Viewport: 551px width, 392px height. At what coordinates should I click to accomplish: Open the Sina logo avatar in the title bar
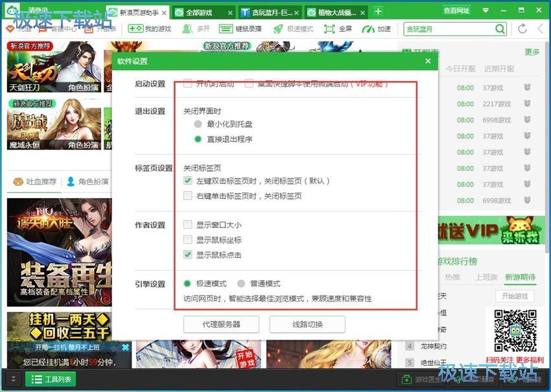pos(13,10)
